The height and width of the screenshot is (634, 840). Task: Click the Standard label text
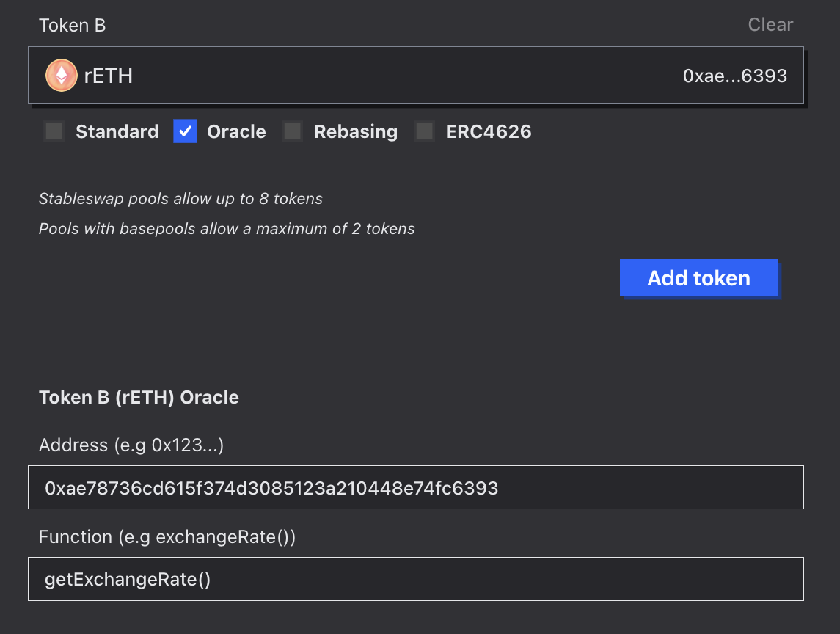[x=117, y=131]
